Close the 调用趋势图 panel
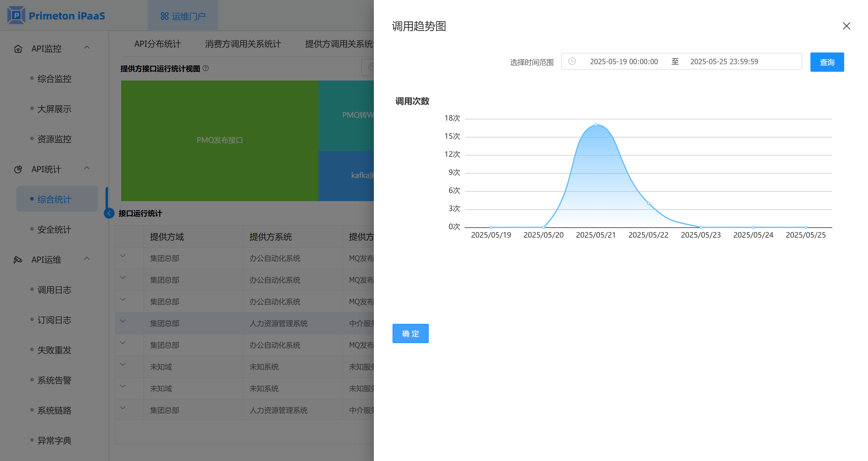868x461 pixels. pos(846,26)
